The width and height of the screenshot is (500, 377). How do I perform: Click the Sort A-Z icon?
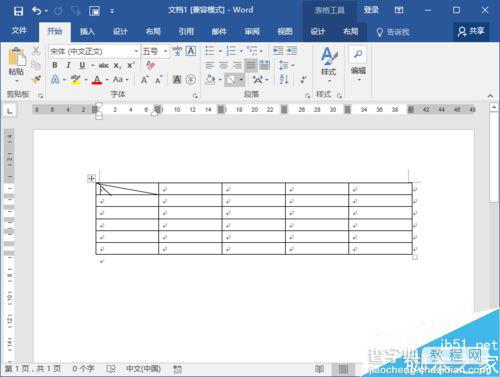(x=284, y=79)
